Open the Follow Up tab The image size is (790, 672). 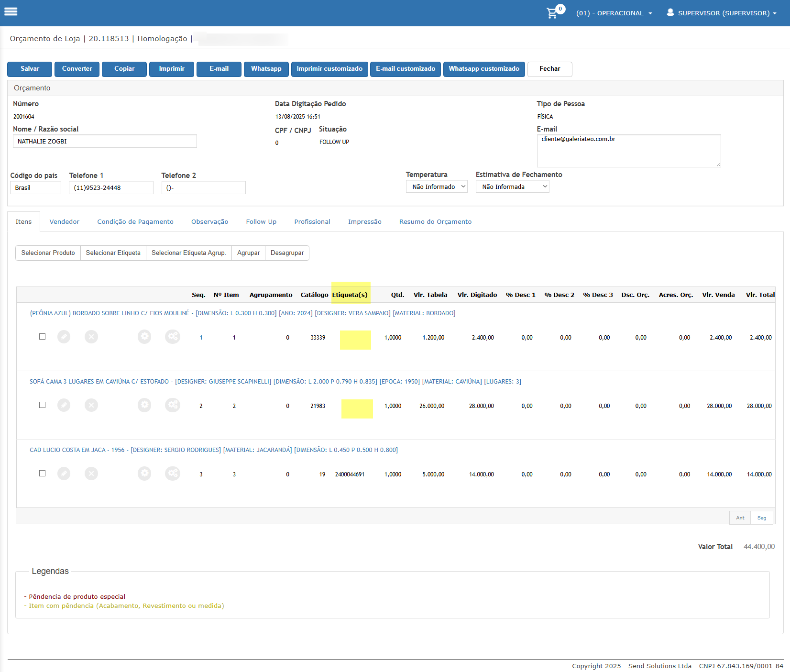261,222
